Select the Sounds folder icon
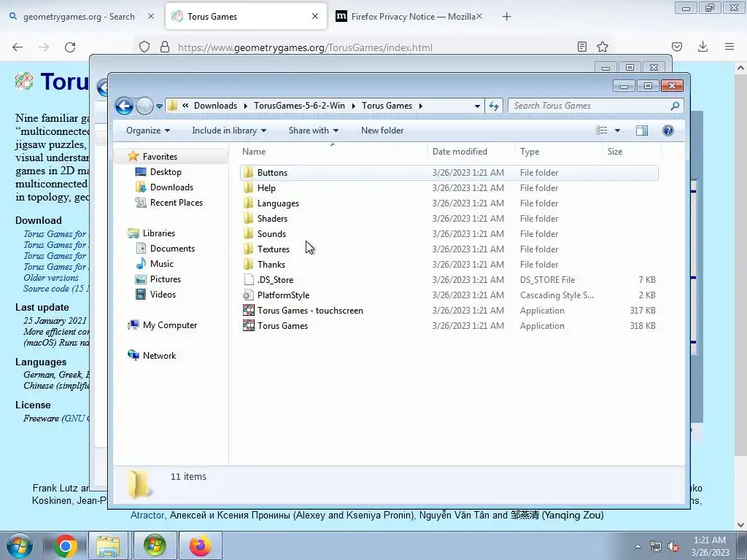This screenshot has height=560, width=747. click(x=248, y=234)
